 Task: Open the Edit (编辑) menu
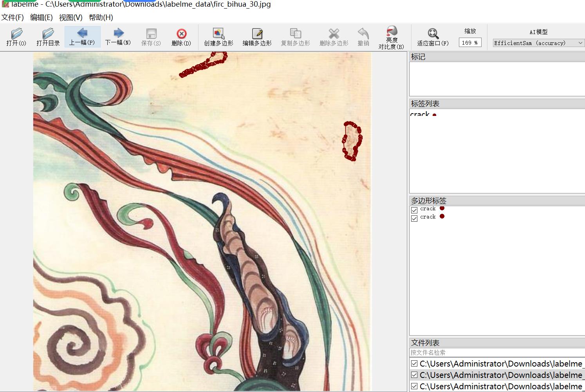point(41,17)
